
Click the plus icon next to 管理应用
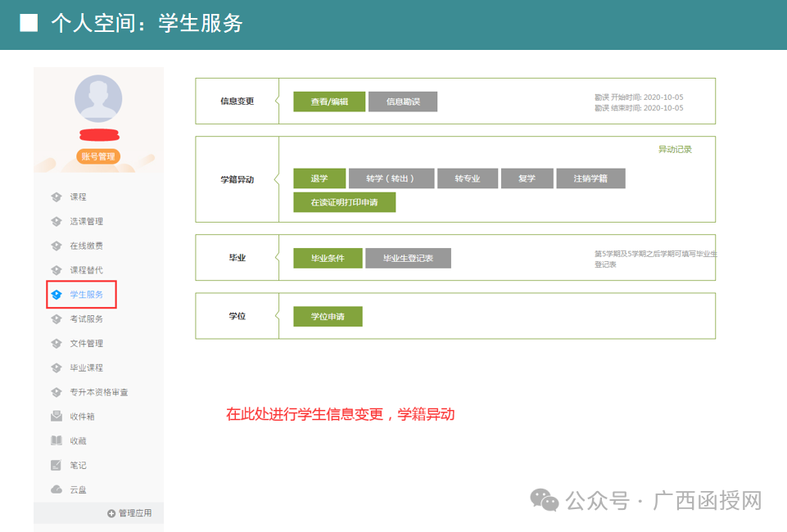coord(111,513)
